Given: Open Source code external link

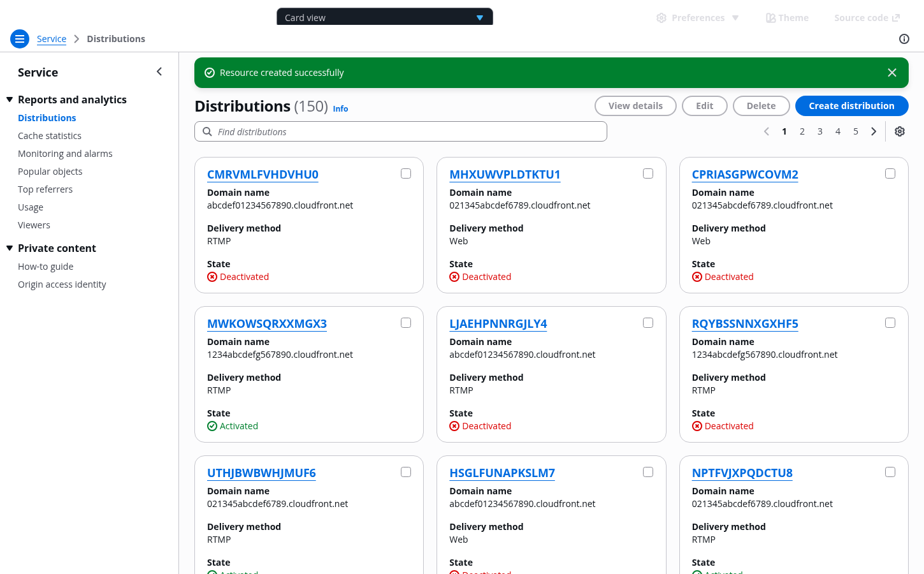Looking at the screenshot, I should click(x=867, y=18).
